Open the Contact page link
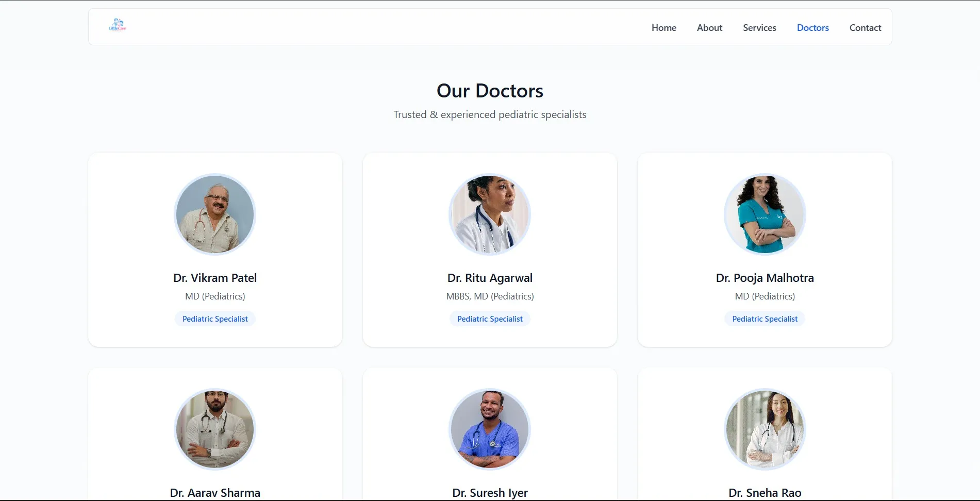The height and width of the screenshot is (501, 980). click(865, 28)
